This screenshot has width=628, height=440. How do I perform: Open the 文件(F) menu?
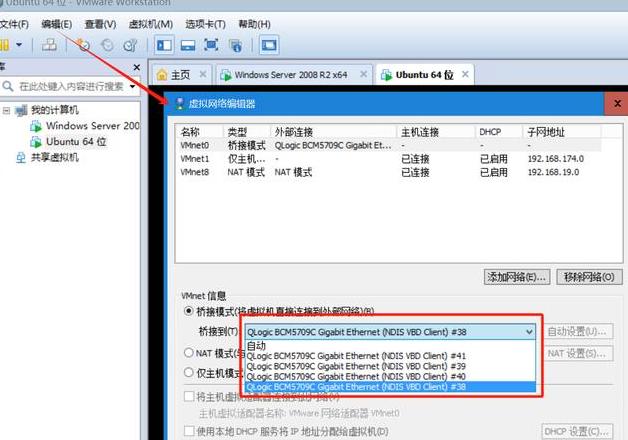tap(14, 24)
